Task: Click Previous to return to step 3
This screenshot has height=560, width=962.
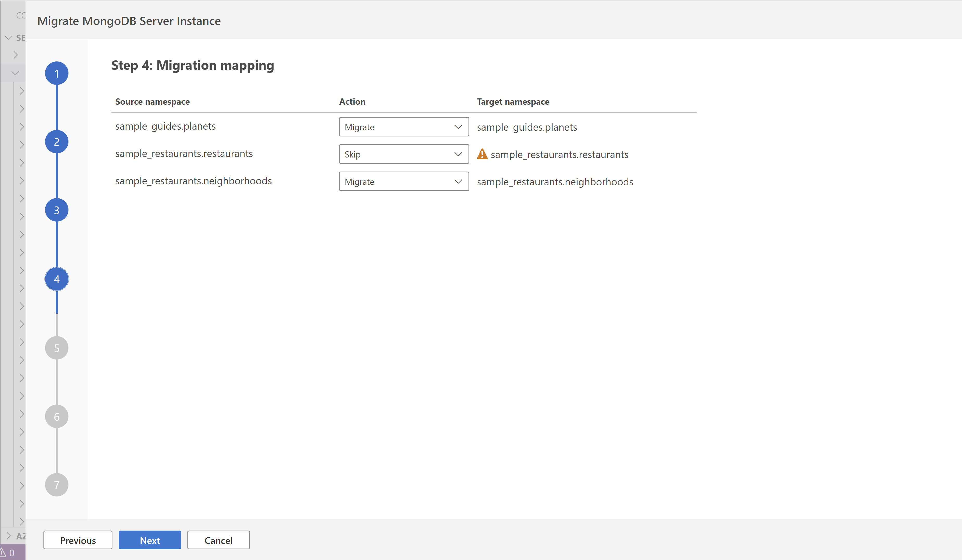Action: pyautogui.click(x=77, y=540)
